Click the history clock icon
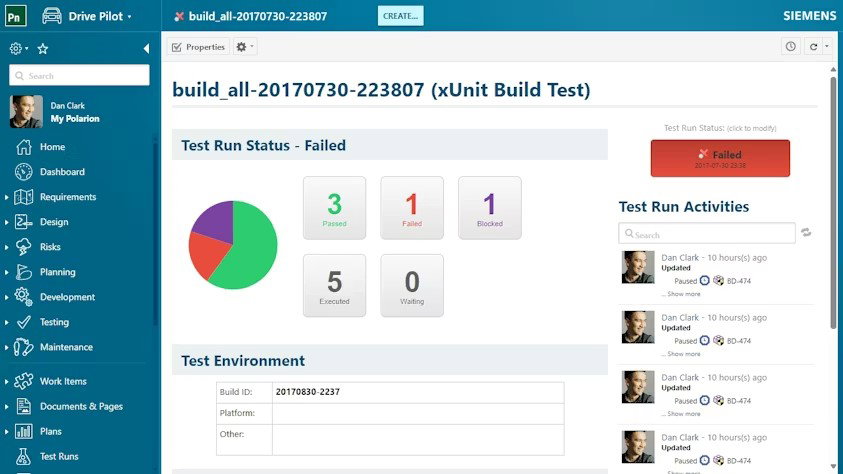Image resolution: width=843 pixels, height=474 pixels. (x=790, y=46)
